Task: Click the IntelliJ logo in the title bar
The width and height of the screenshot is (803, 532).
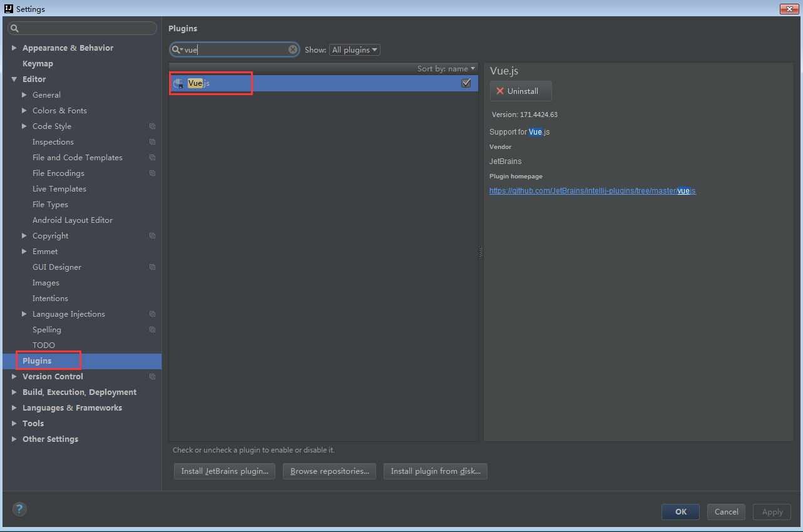Action: [x=9, y=9]
